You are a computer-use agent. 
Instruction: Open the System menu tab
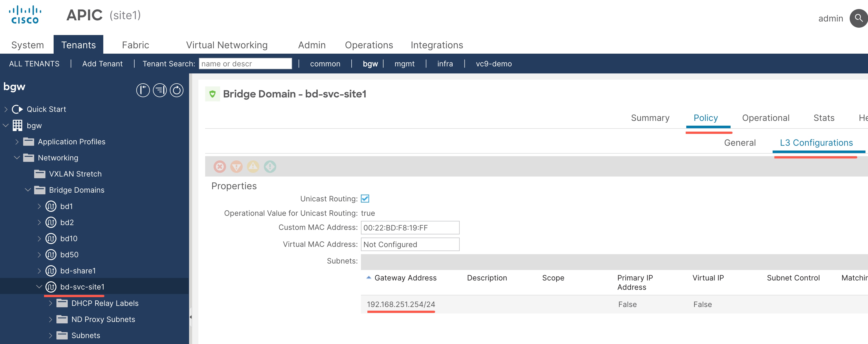pyautogui.click(x=28, y=45)
